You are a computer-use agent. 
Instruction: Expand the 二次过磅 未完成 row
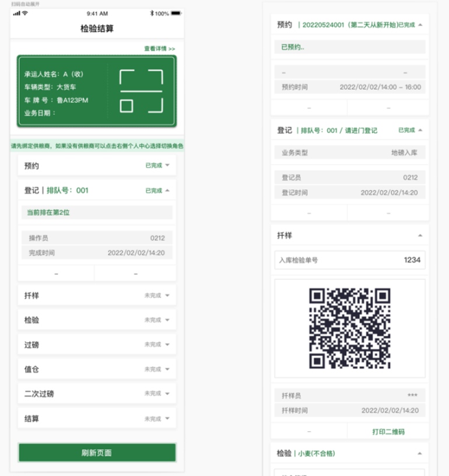click(x=97, y=394)
